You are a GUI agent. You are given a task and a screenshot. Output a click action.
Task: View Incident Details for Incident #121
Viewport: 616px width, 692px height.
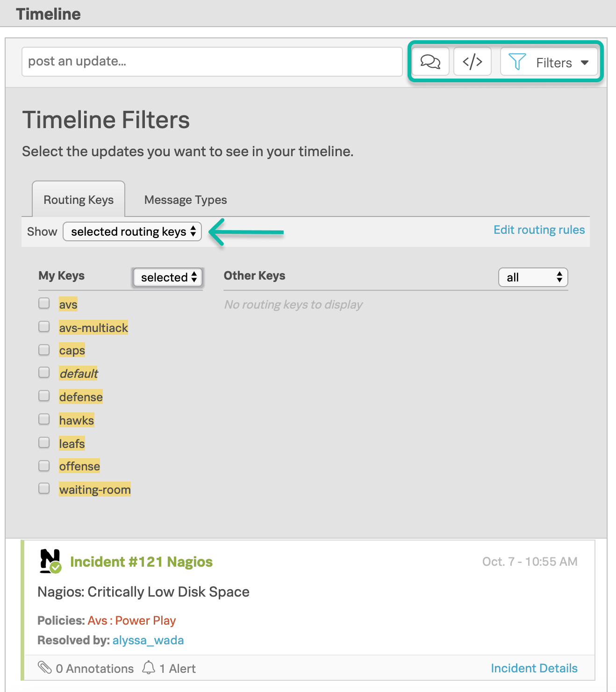point(534,668)
